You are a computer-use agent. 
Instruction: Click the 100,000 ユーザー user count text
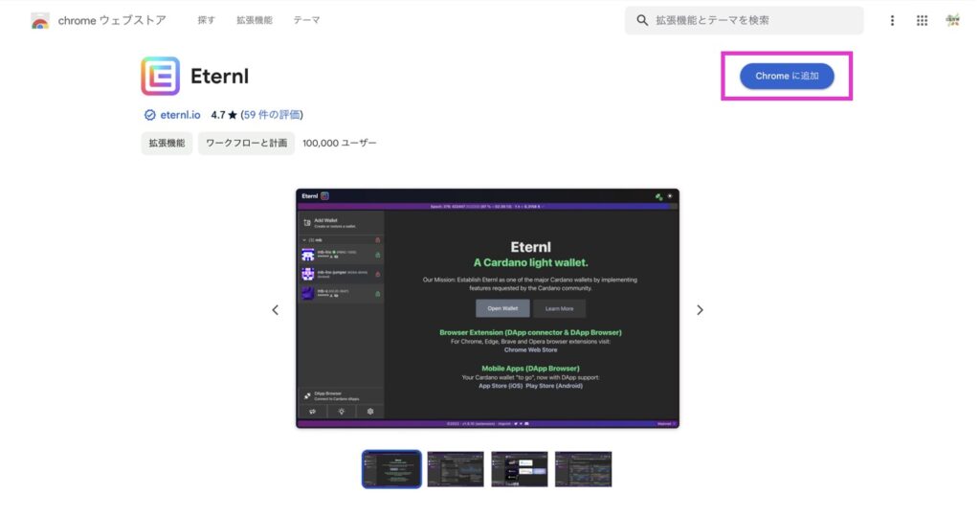(x=340, y=144)
